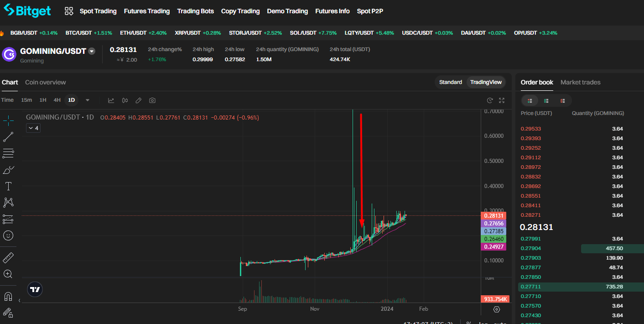Open the indicators chart icon

[111, 100]
